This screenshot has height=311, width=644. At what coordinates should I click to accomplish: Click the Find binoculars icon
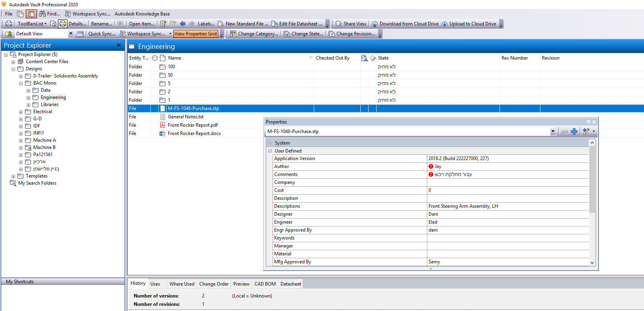(x=42, y=14)
